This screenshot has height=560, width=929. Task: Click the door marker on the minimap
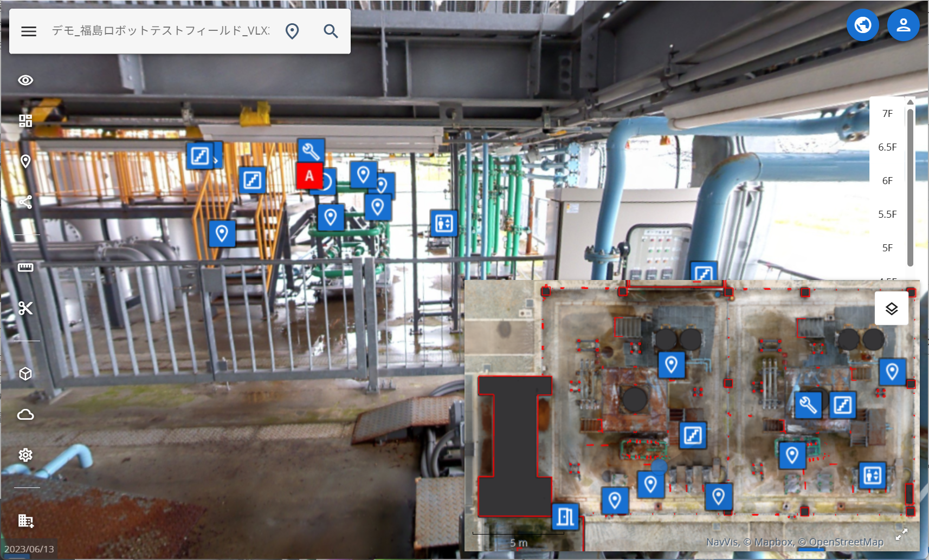tap(565, 517)
